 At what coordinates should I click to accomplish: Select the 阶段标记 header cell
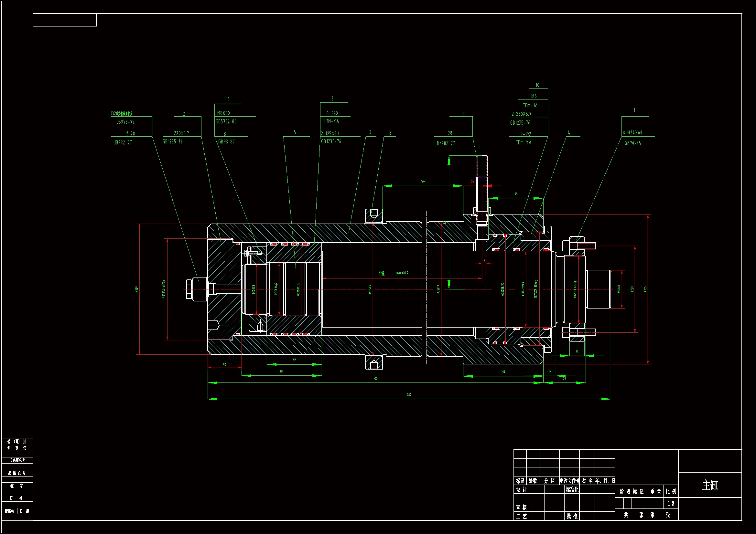(632, 492)
